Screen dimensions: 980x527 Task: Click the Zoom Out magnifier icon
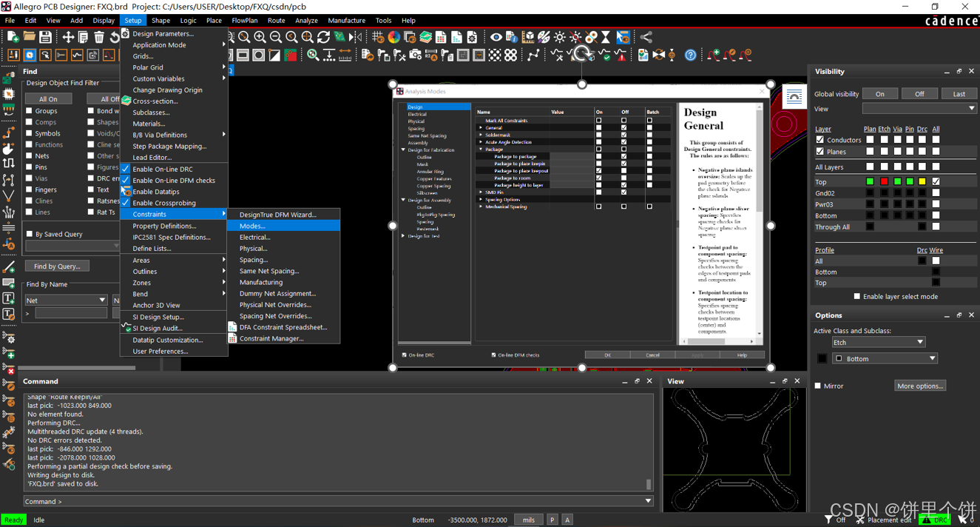click(276, 37)
